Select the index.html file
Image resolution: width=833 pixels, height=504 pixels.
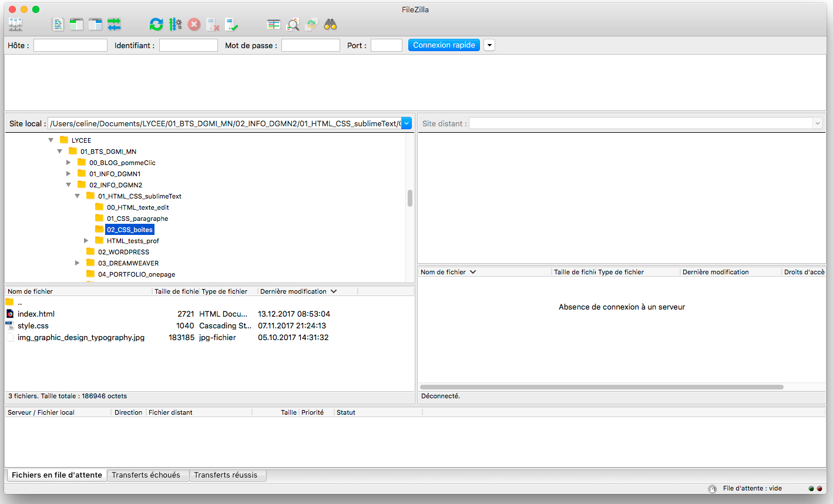pyautogui.click(x=36, y=314)
